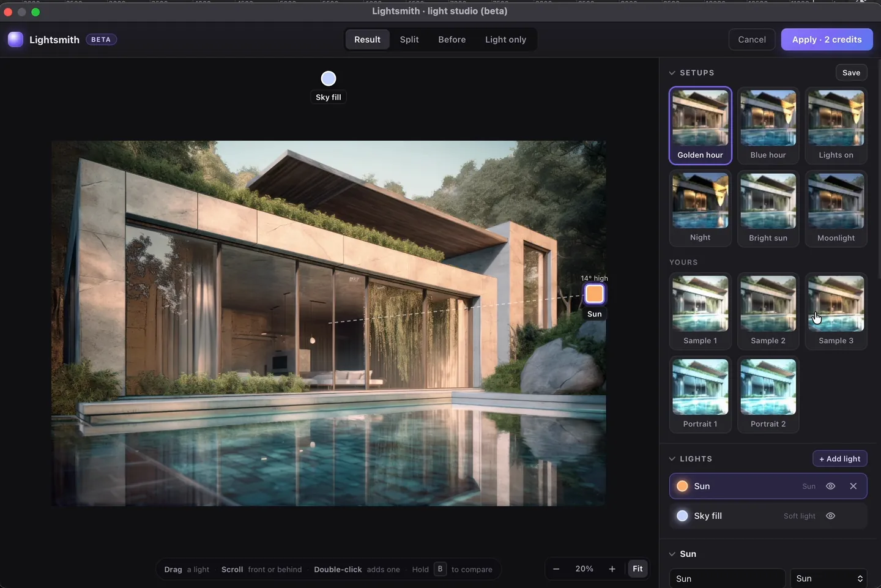Click the blue Sky fill color swatch in Lights list
Image resolution: width=881 pixels, height=588 pixels.
[682, 516]
